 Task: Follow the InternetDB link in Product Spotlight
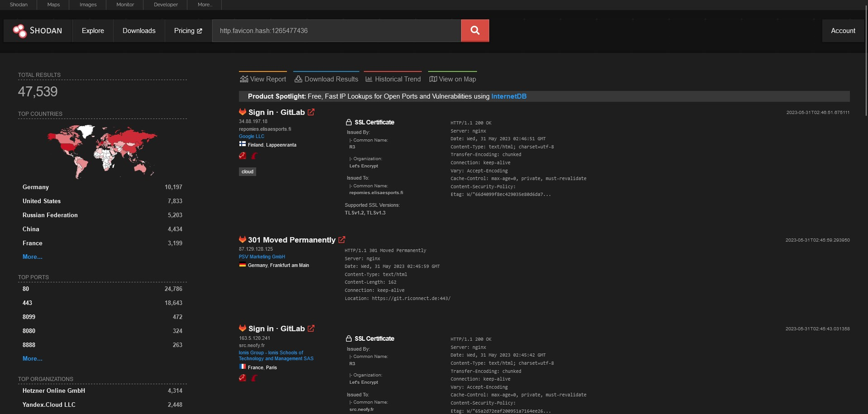tap(509, 96)
